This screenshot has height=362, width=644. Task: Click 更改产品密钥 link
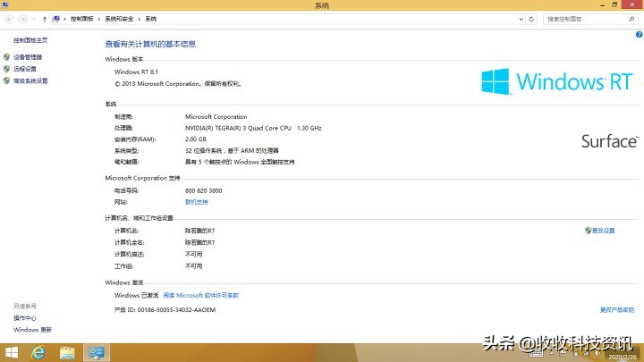tap(617, 310)
